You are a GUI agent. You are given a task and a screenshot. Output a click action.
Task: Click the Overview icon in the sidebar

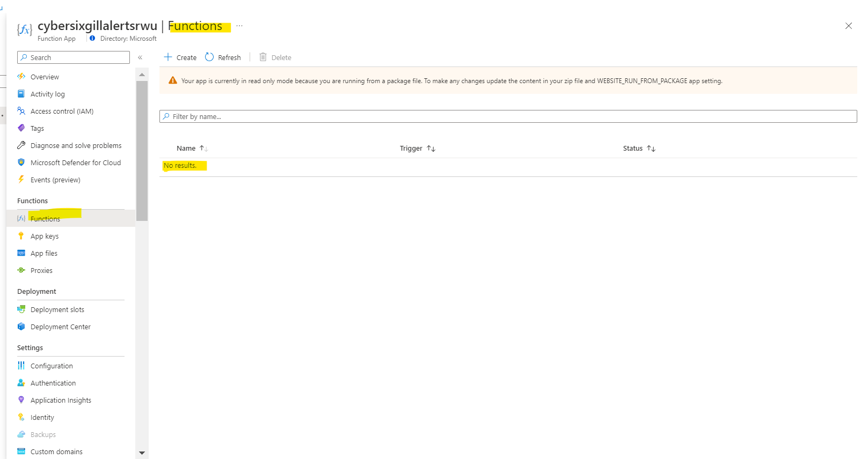21,77
